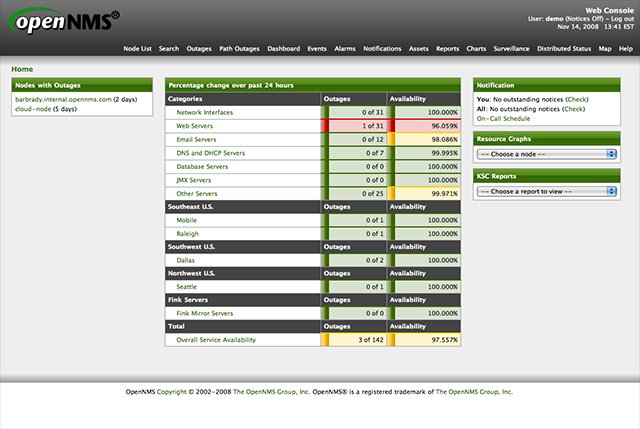Check all outstanding notices (All row)

click(573, 109)
